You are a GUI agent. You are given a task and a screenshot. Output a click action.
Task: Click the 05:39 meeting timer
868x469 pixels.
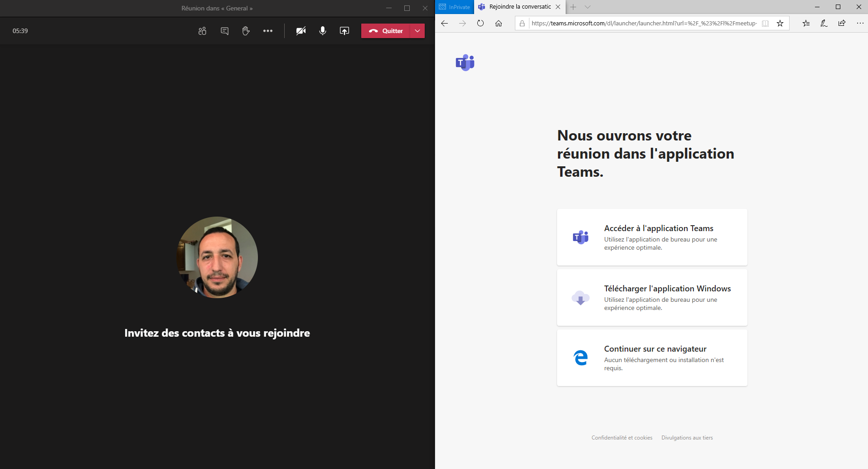(x=20, y=31)
